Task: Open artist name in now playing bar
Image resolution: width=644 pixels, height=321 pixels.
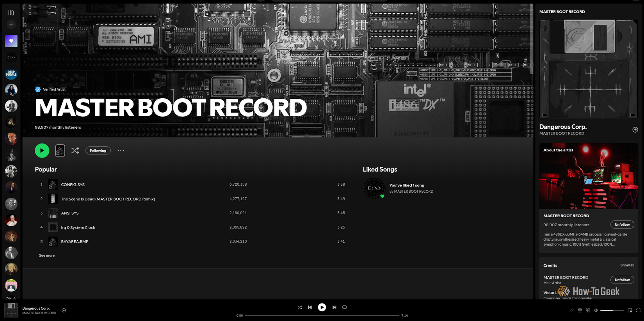Action: coord(39,313)
